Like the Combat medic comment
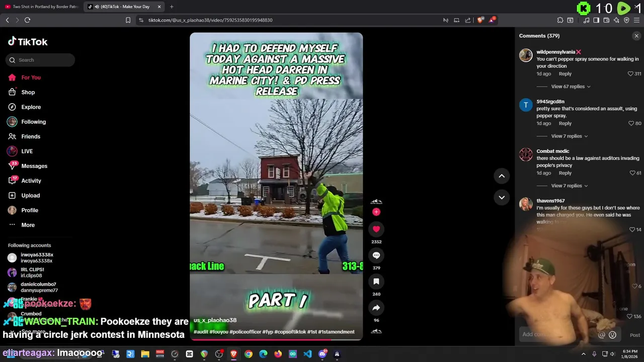The width and height of the screenshot is (644, 362). click(632, 173)
